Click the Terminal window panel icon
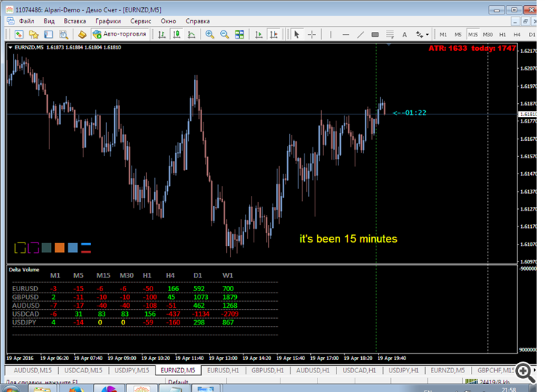This screenshot has height=392, width=545. click(49, 34)
